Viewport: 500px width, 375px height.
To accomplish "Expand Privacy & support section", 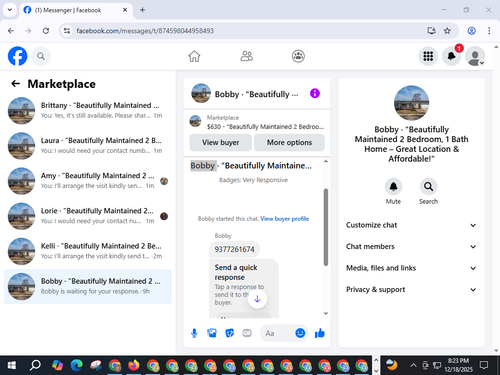I will (411, 289).
